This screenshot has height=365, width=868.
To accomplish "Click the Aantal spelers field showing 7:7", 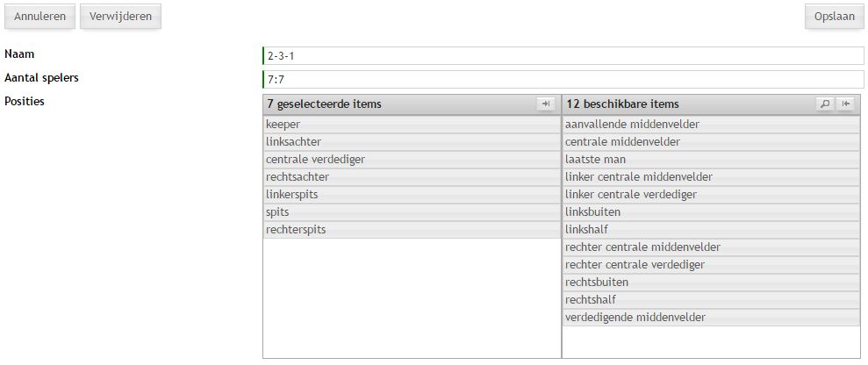I will click(x=562, y=80).
